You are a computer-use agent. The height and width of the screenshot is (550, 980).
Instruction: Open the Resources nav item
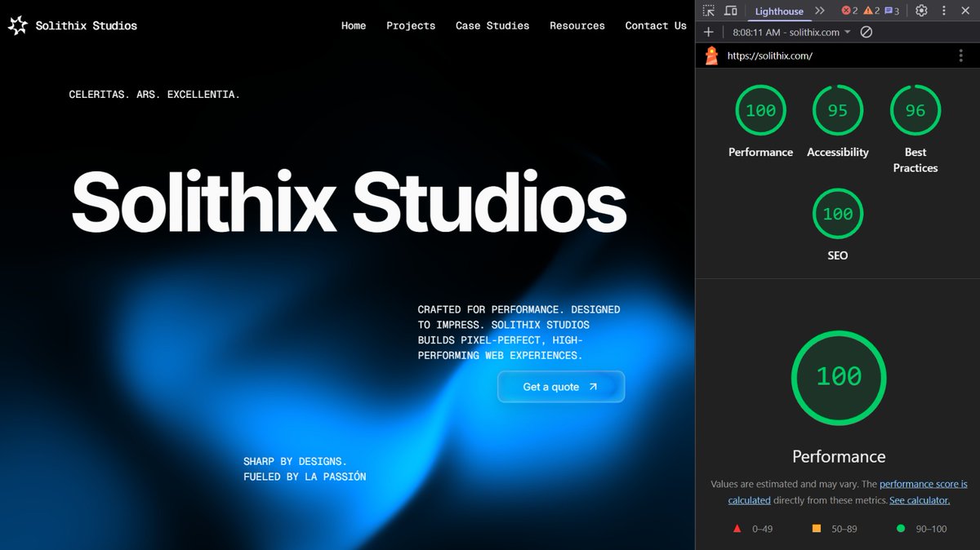[x=577, y=26]
